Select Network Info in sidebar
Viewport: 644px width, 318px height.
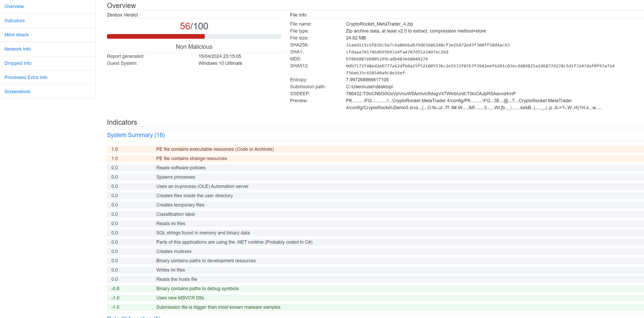point(18,49)
